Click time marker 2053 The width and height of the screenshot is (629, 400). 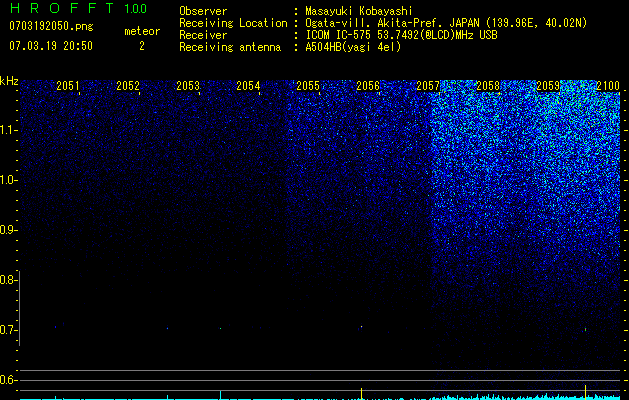click(188, 86)
